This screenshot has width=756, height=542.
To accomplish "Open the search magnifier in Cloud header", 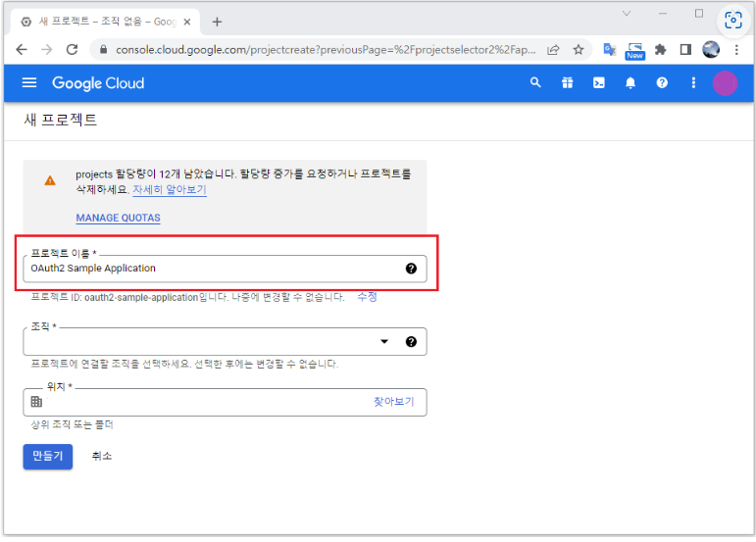I will click(x=535, y=83).
